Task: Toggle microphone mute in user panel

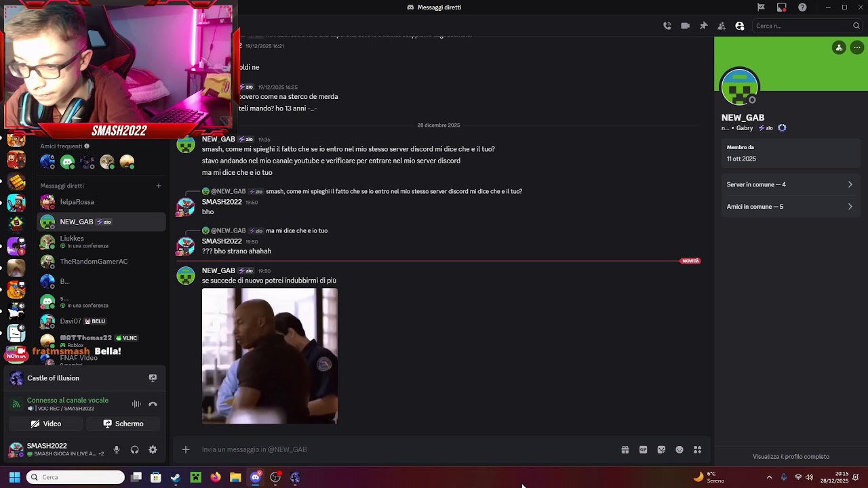Action: [x=117, y=449]
